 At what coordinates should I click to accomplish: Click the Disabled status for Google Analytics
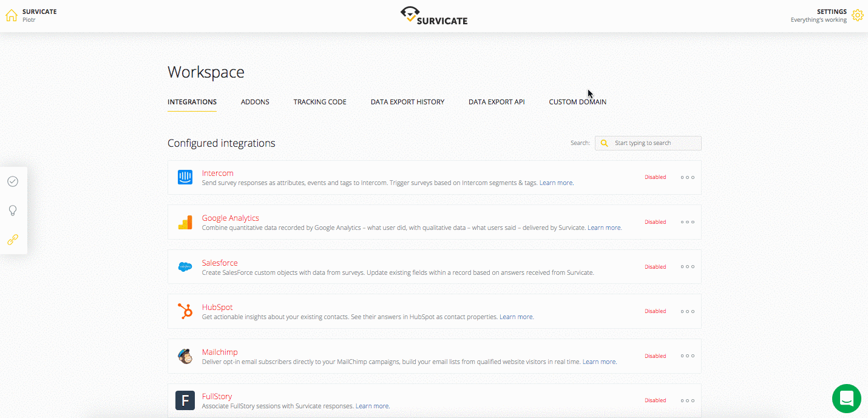click(x=655, y=222)
